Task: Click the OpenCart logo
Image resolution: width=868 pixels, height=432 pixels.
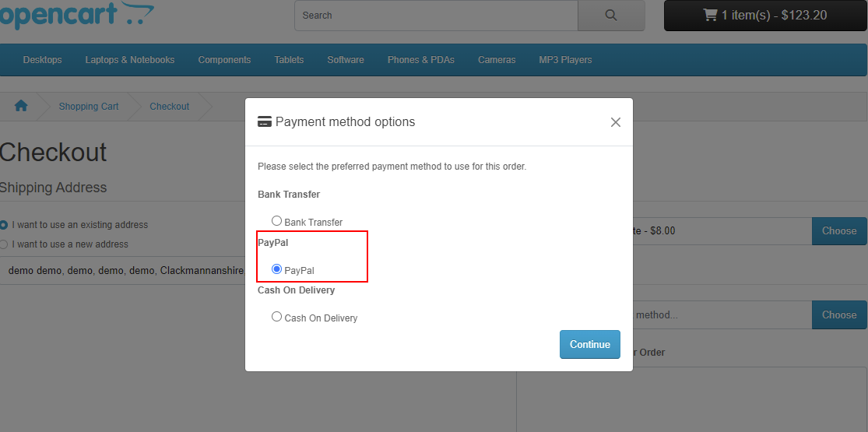Action: point(77,15)
